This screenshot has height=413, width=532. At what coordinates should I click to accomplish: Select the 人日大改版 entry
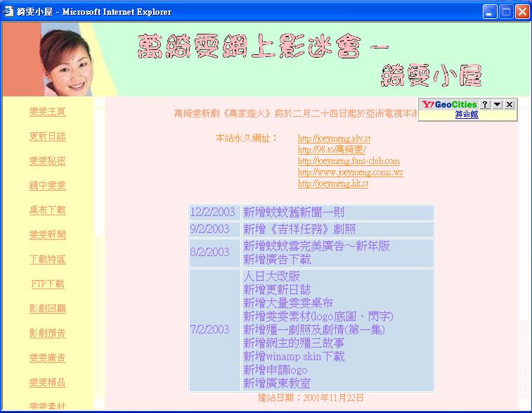click(x=271, y=276)
